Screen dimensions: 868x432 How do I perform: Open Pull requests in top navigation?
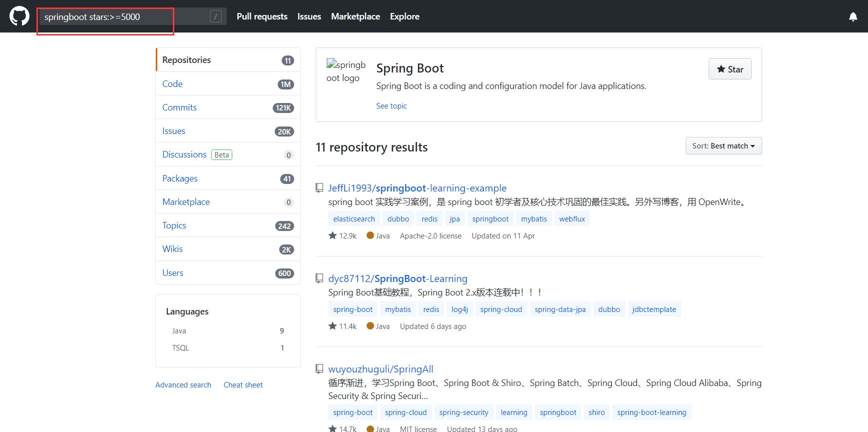coord(262,16)
